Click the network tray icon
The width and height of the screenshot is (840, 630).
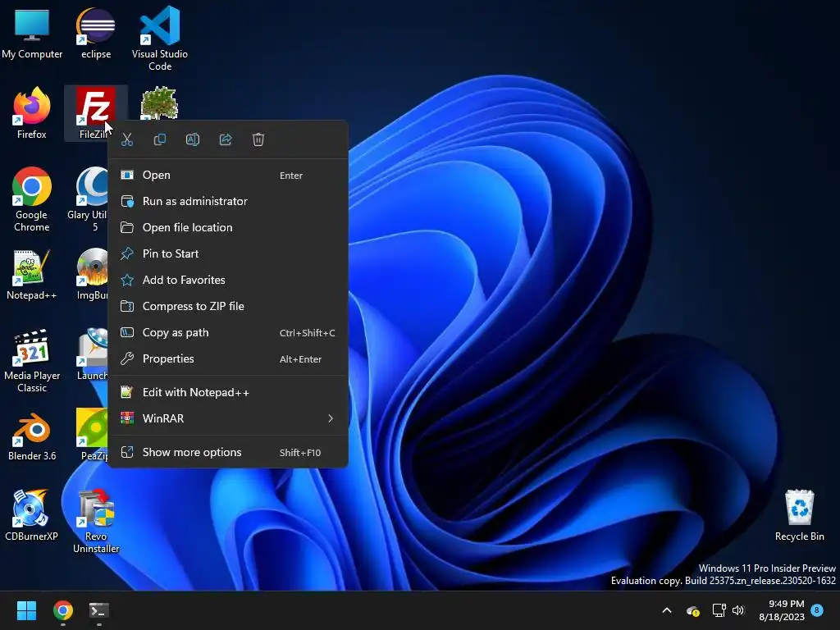(719, 610)
